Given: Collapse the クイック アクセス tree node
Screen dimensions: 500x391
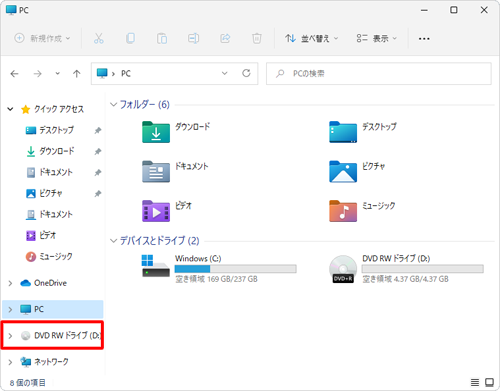Looking at the screenshot, I should pyautogui.click(x=10, y=109).
